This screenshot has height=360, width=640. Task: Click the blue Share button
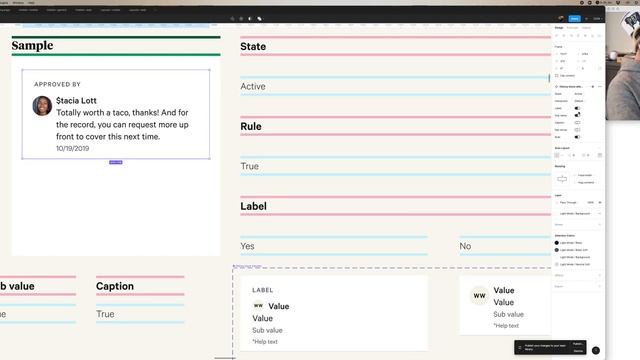click(x=574, y=18)
